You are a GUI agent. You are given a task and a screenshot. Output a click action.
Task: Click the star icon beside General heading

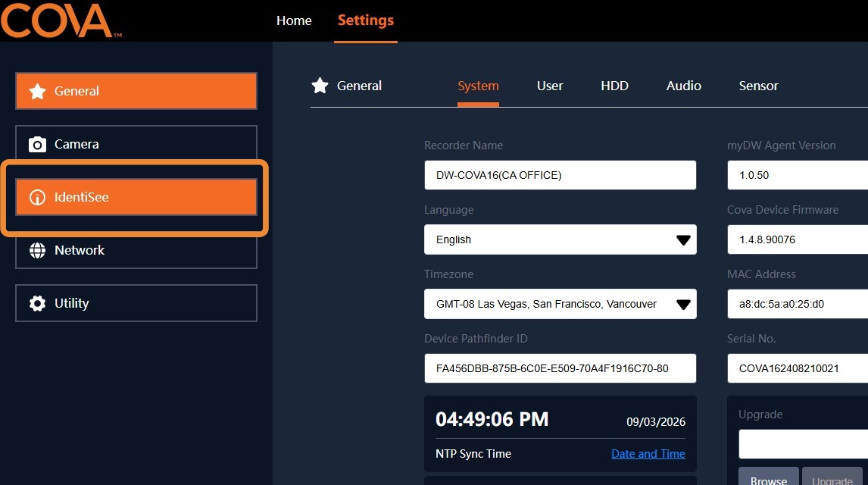click(320, 86)
